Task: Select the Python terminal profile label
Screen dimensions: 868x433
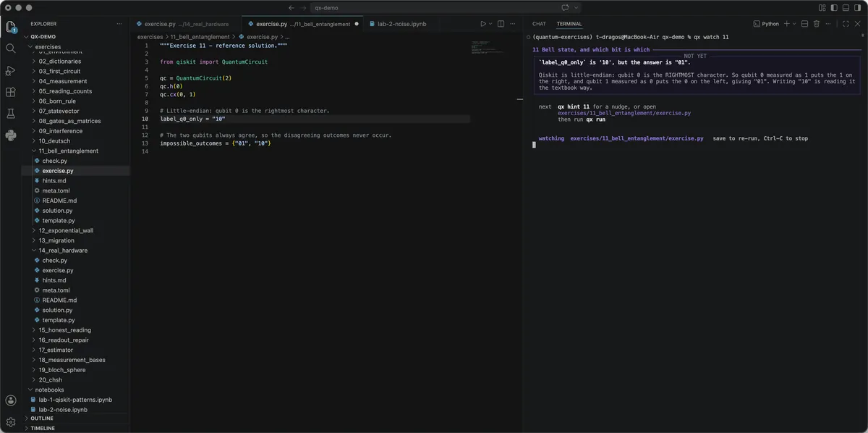Action: pos(766,24)
